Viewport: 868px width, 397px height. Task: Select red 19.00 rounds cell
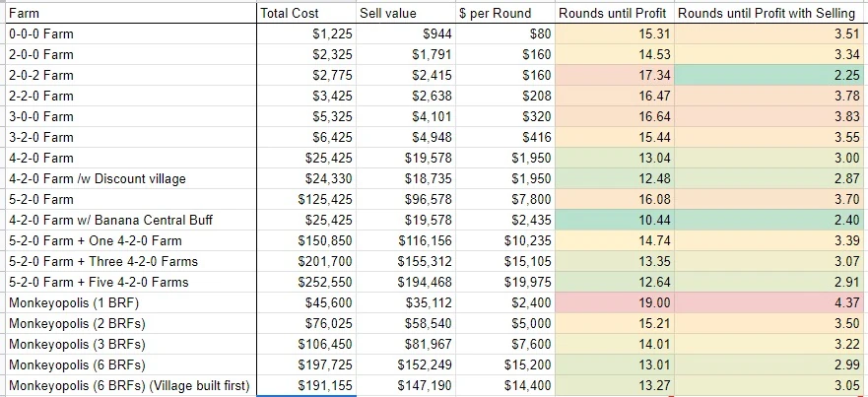click(613, 303)
